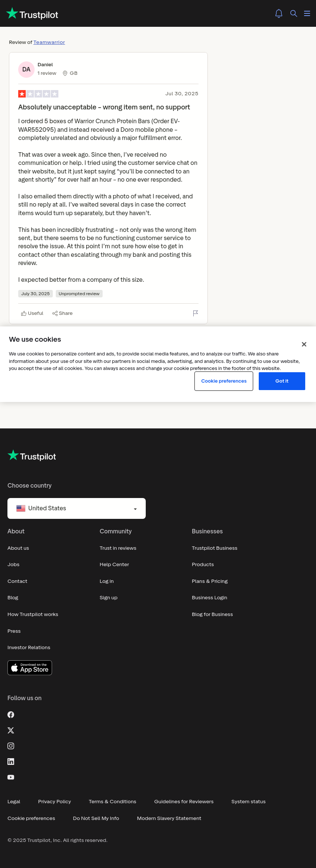Open Privacy Policy link
The width and height of the screenshot is (316, 868).
coord(54,802)
